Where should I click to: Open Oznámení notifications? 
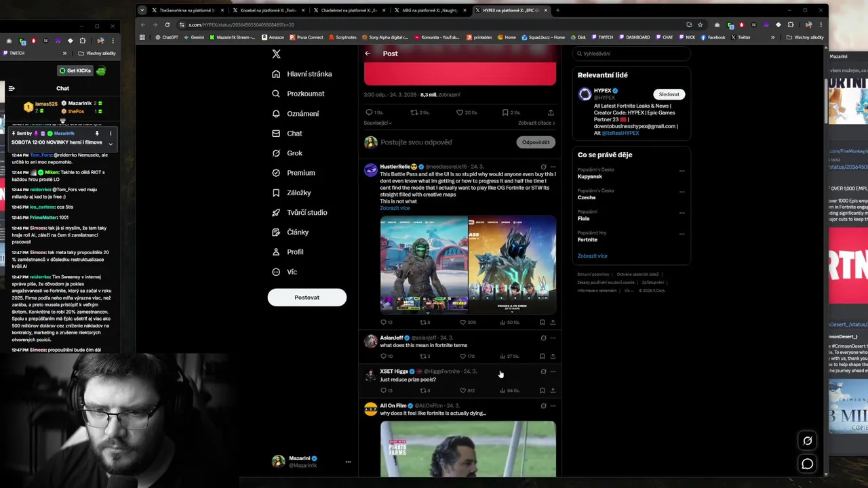point(295,113)
